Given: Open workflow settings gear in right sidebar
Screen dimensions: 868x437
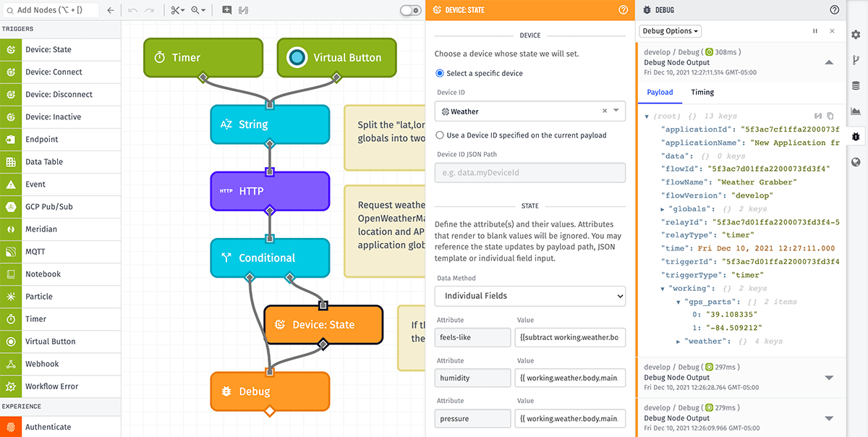Looking at the screenshot, I should (856, 35).
